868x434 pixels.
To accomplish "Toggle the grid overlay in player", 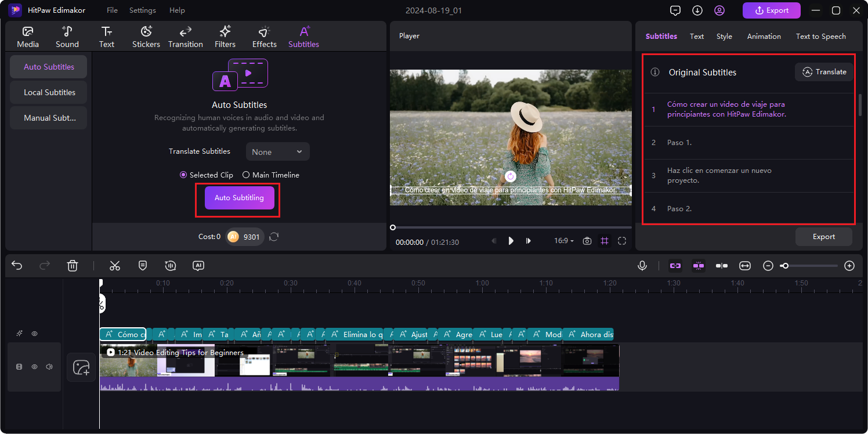I will (x=605, y=241).
